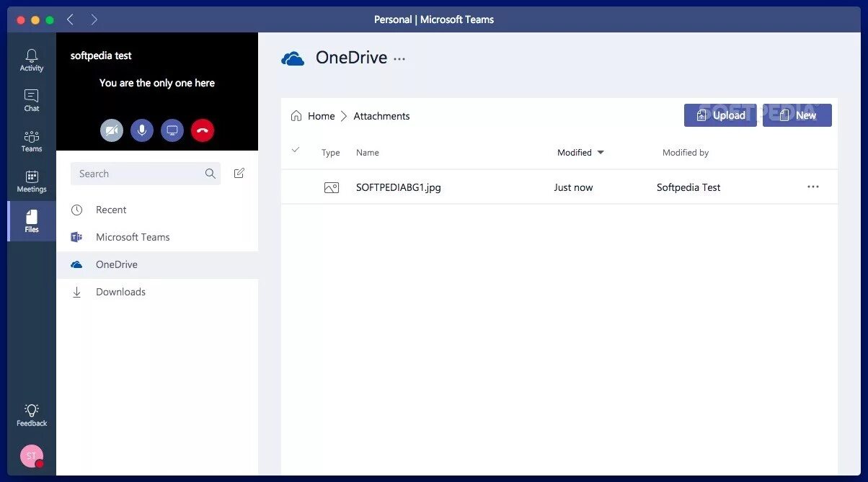Go to the Home breadcrumb
The width and height of the screenshot is (868, 482).
tap(322, 116)
